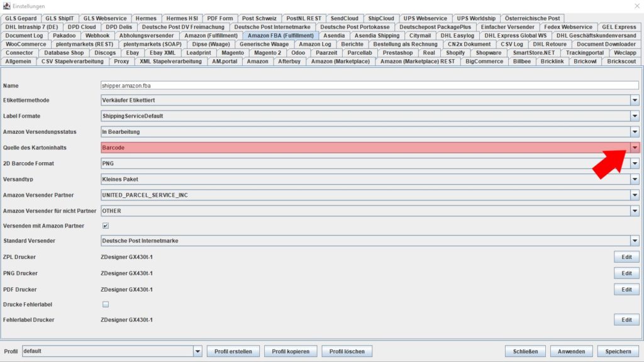Select the SendCloud tab
The image size is (644, 362).
pos(344,18)
